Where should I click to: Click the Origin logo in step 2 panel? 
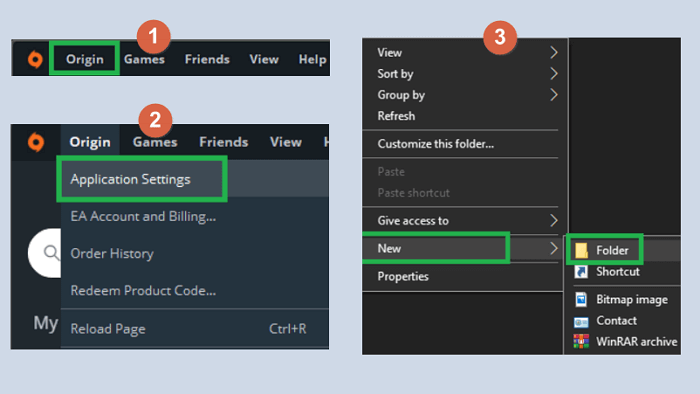click(x=36, y=142)
